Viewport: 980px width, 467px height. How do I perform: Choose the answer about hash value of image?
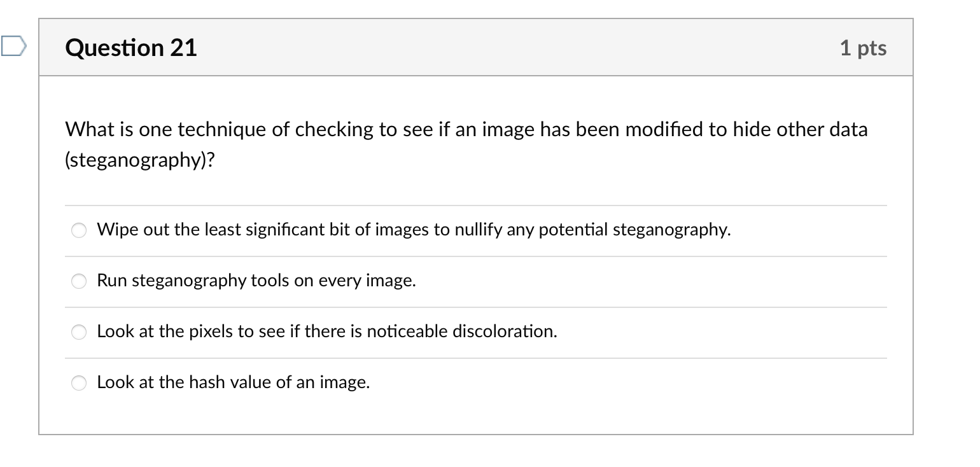pyautogui.click(x=234, y=382)
